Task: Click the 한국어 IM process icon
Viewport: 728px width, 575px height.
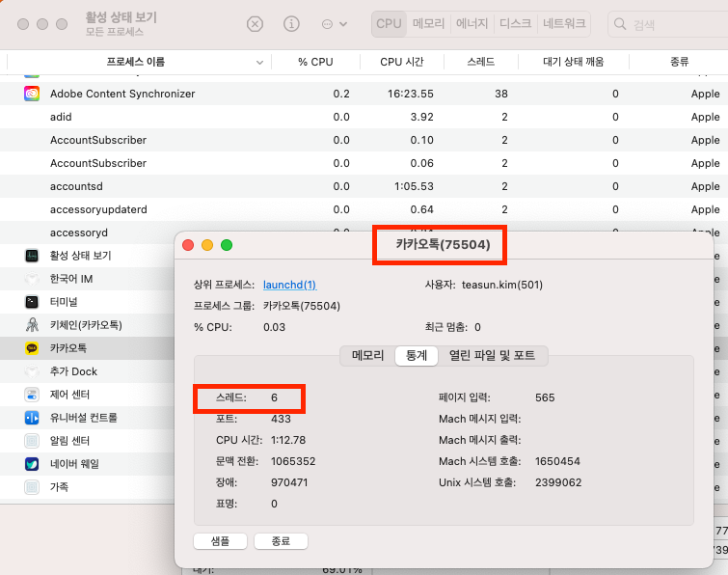Action: click(x=32, y=279)
